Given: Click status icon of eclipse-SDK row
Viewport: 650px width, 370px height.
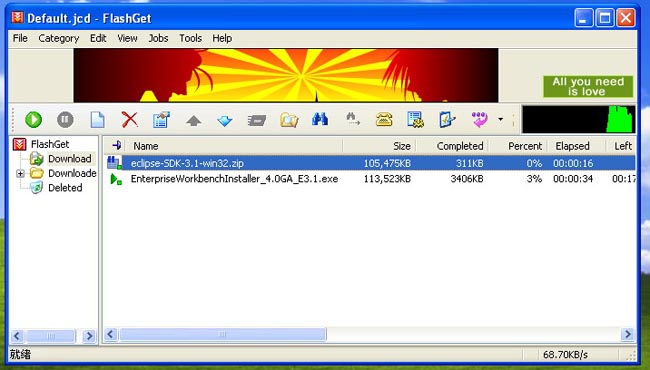Looking at the screenshot, I should pyautogui.click(x=114, y=163).
